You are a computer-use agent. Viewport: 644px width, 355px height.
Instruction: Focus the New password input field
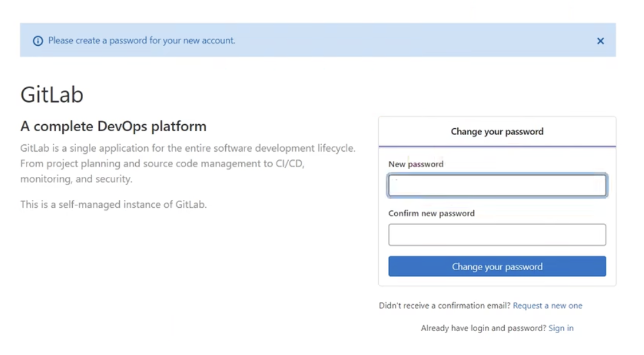coord(497,186)
